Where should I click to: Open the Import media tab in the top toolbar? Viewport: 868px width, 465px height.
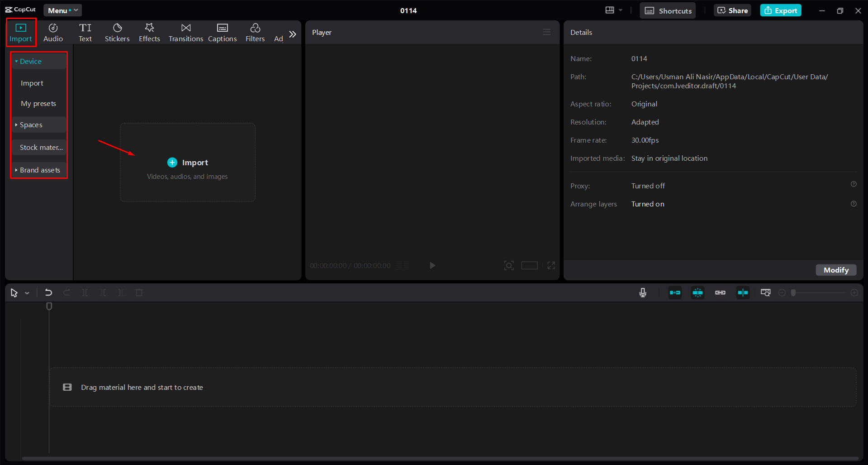point(21,33)
